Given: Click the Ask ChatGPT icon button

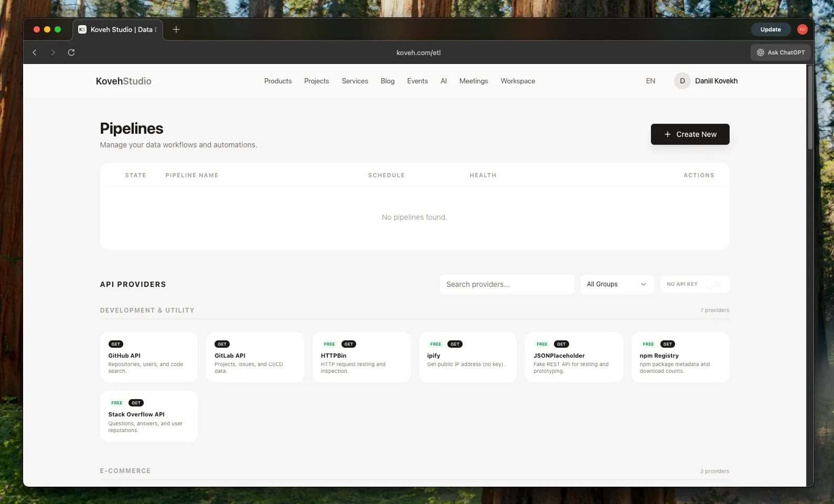Looking at the screenshot, I should click(x=780, y=52).
